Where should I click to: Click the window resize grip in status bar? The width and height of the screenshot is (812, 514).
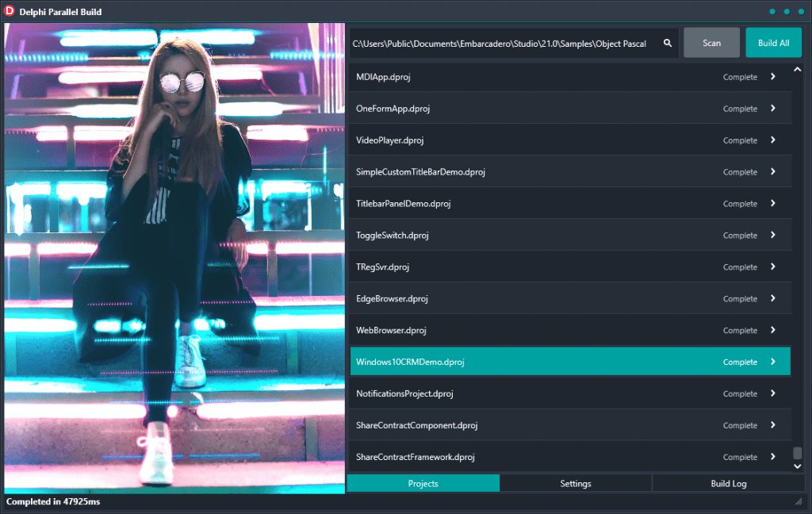[x=799, y=501]
